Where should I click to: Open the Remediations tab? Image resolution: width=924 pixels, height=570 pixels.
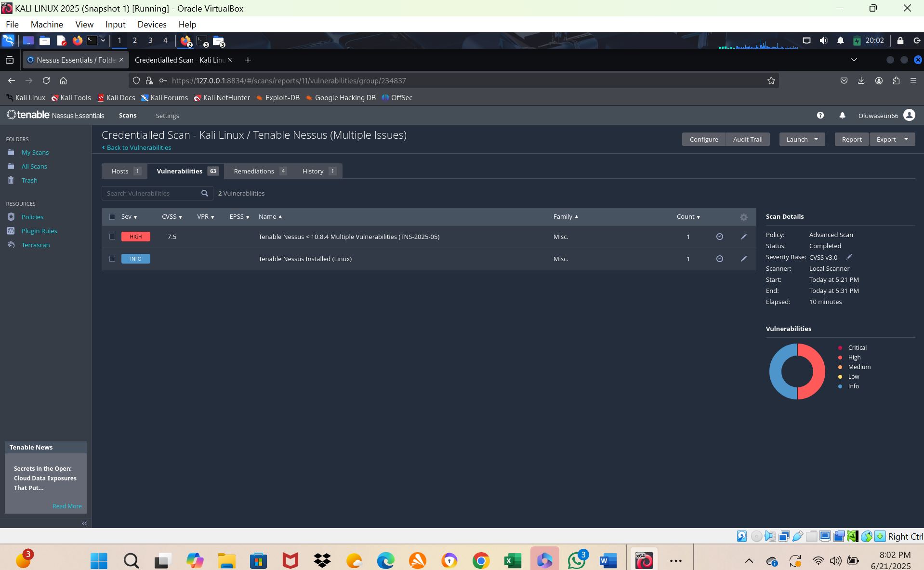coord(260,171)
